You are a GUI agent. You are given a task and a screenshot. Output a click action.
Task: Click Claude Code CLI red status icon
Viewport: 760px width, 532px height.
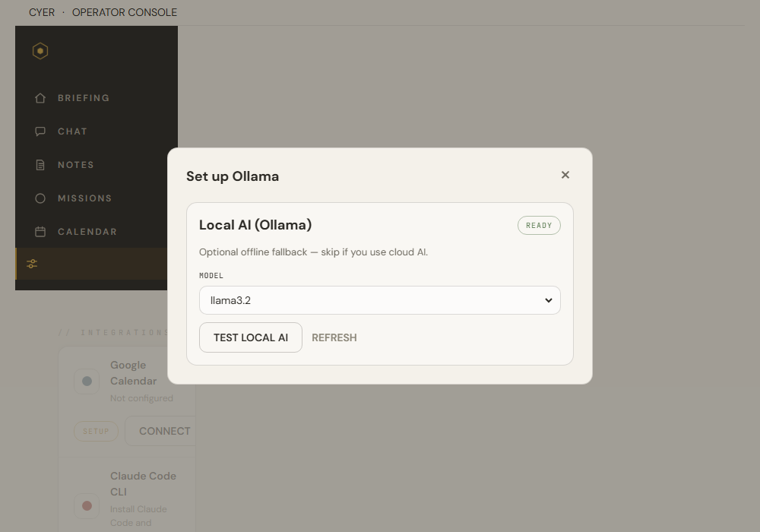[x=87, y=506]
